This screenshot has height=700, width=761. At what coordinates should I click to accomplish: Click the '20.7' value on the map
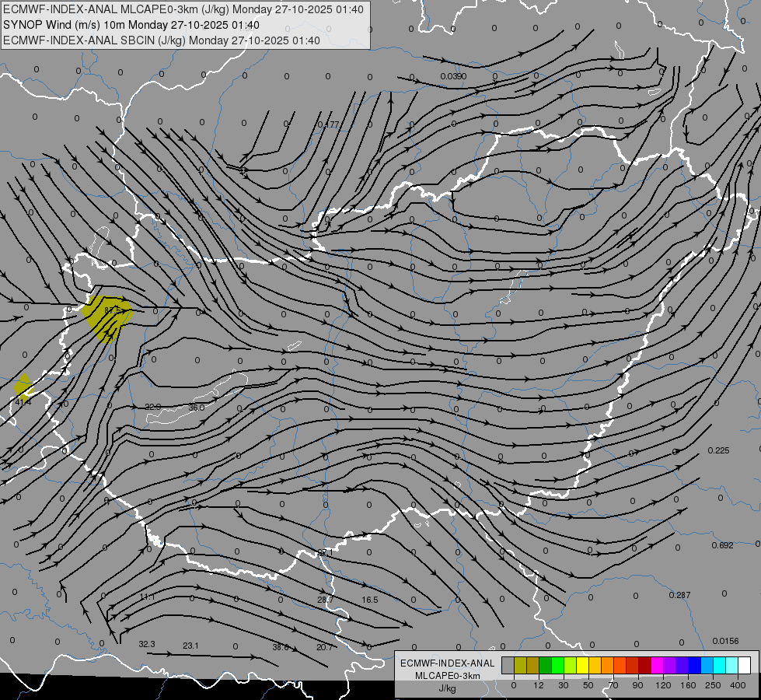[x=325, y=647]
